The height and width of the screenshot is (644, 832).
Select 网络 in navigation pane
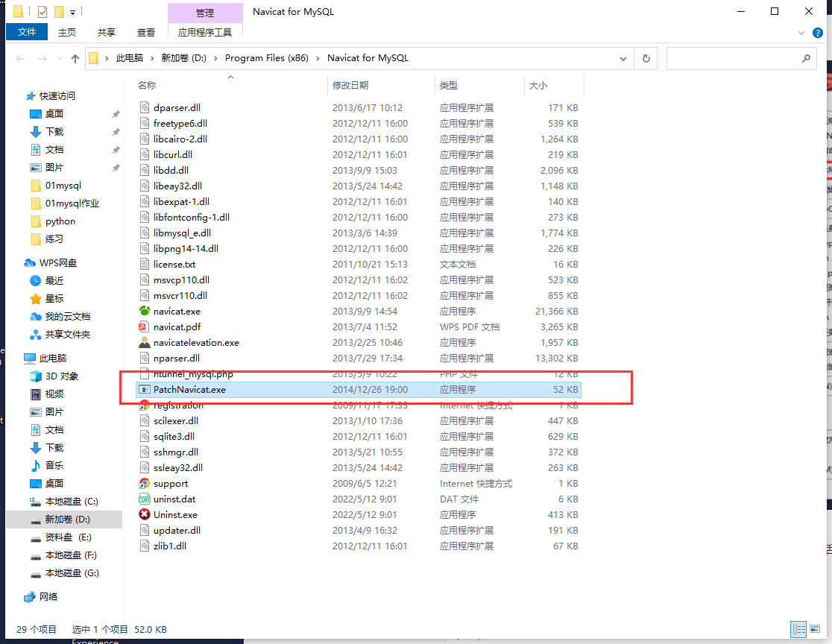[41, 597]
